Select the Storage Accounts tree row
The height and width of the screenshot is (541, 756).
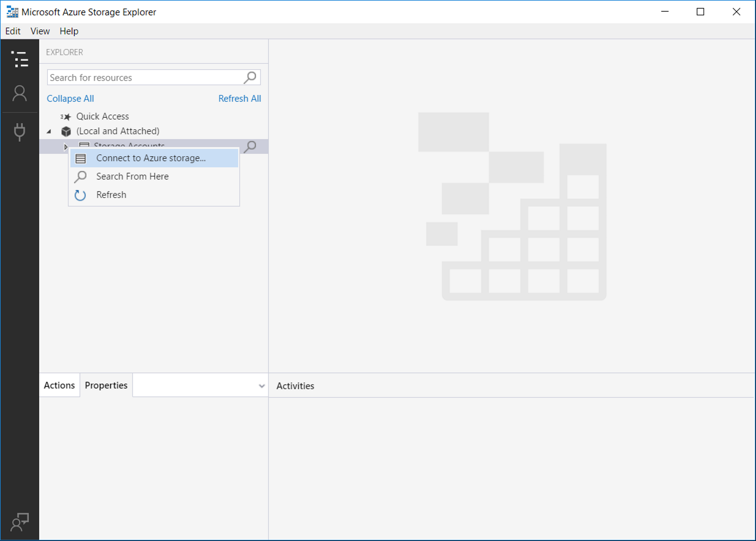[154, 146]
